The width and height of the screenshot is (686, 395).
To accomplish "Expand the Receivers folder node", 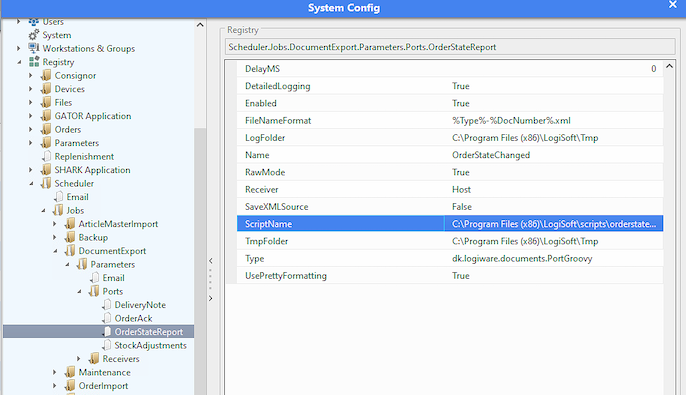I will pos(79,359).
